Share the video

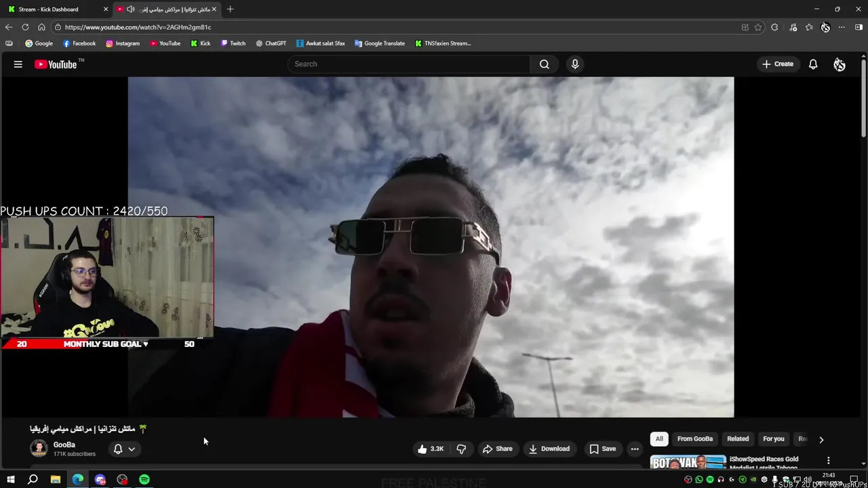[x=498, y=449]
